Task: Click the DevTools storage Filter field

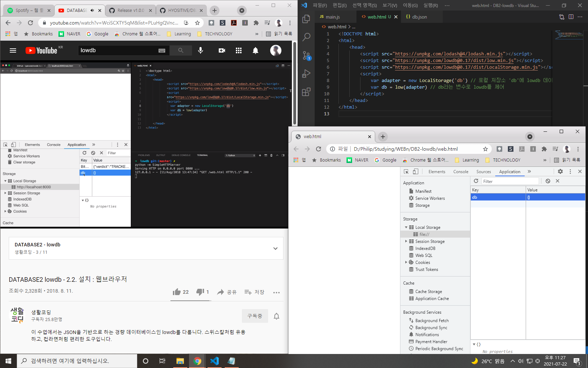Action: point(510,181)
